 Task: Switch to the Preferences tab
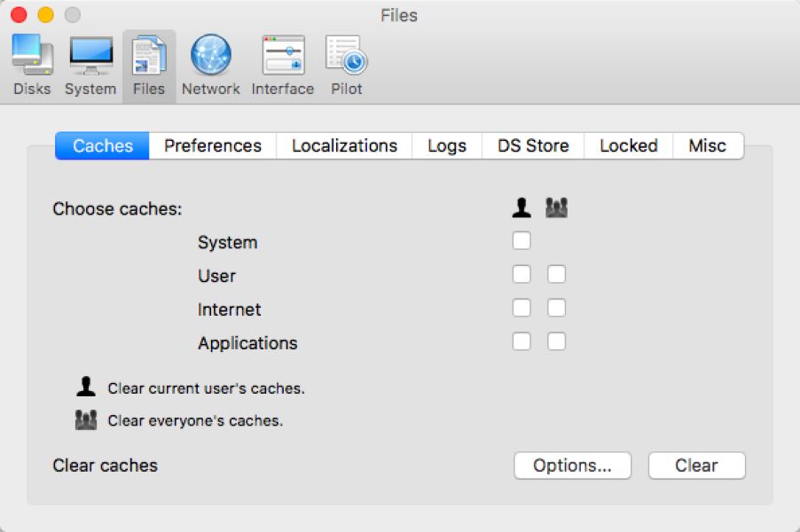click(x=213, y=146)
